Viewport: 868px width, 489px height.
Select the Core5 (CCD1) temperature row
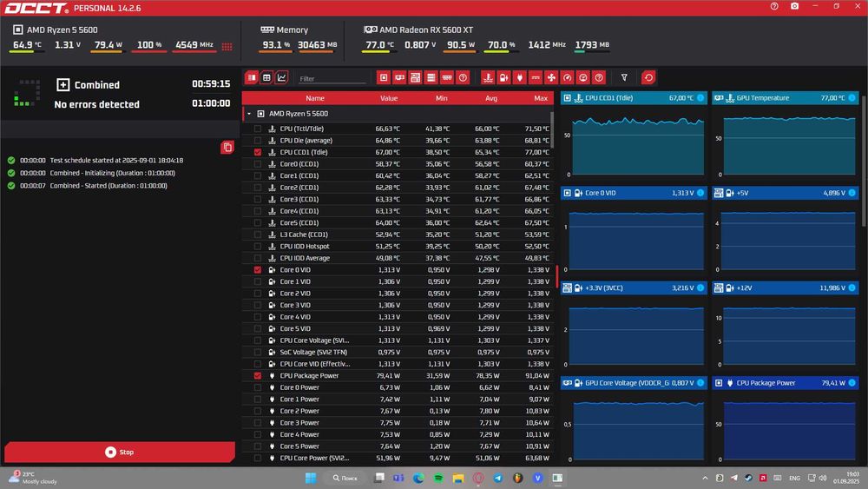(x=398, y=222)
